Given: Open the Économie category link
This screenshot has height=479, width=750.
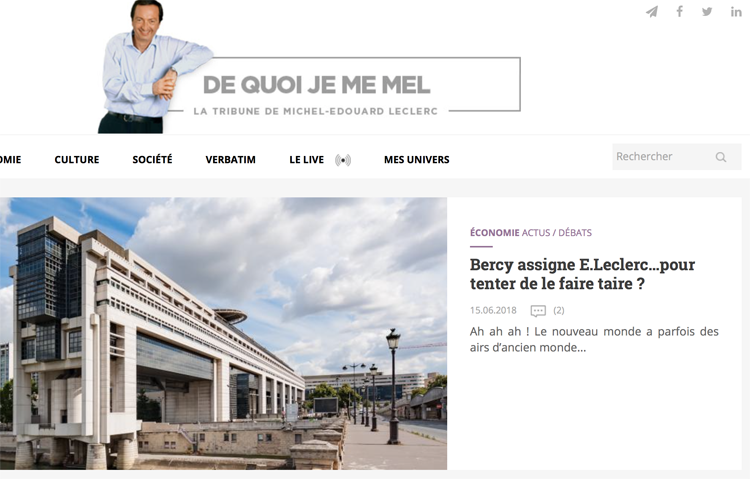Looking at the screenshot, I should pos(495,233).
